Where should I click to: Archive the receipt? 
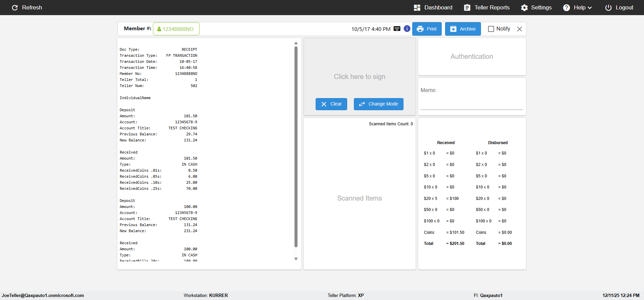coord(463,29)
